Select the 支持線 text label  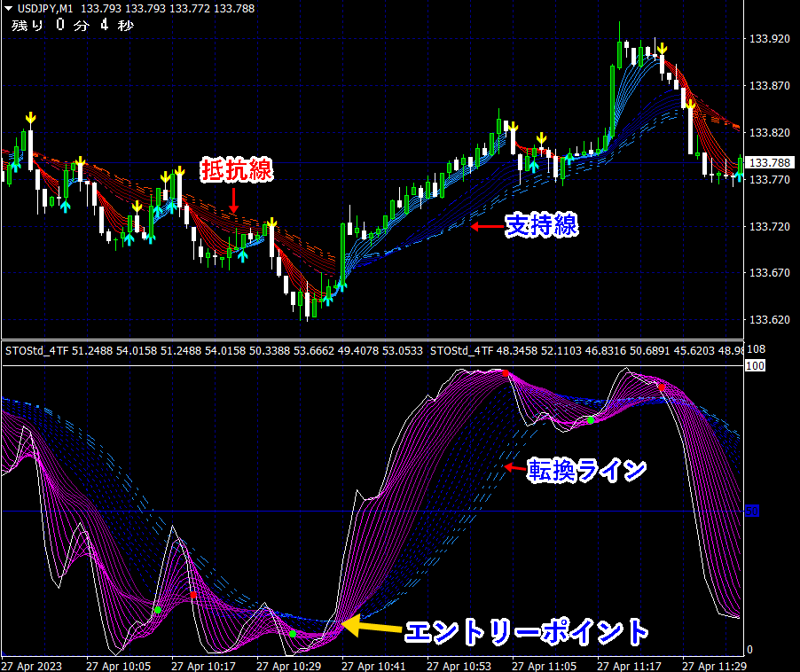pyautogui.click(x=541, y=226)
